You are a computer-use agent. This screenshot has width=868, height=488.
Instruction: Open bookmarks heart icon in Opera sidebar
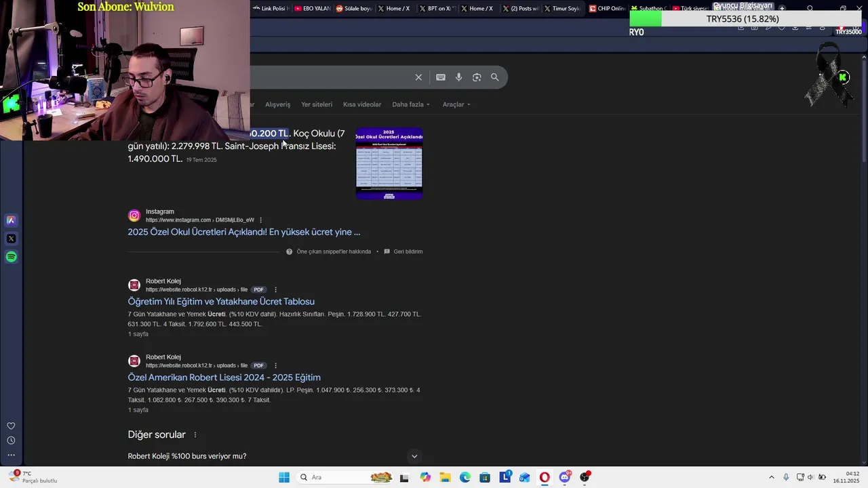pyautogui.click(x=11, y=426)
